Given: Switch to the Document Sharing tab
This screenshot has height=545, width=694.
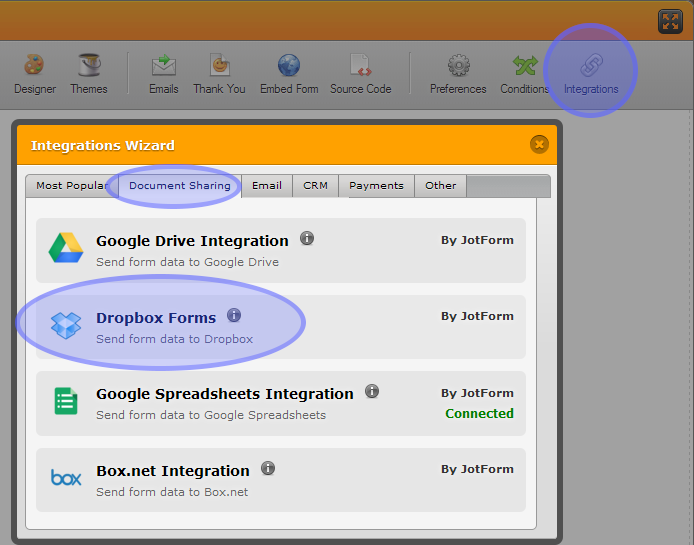Looking at the screenshot, I should 180,186.
